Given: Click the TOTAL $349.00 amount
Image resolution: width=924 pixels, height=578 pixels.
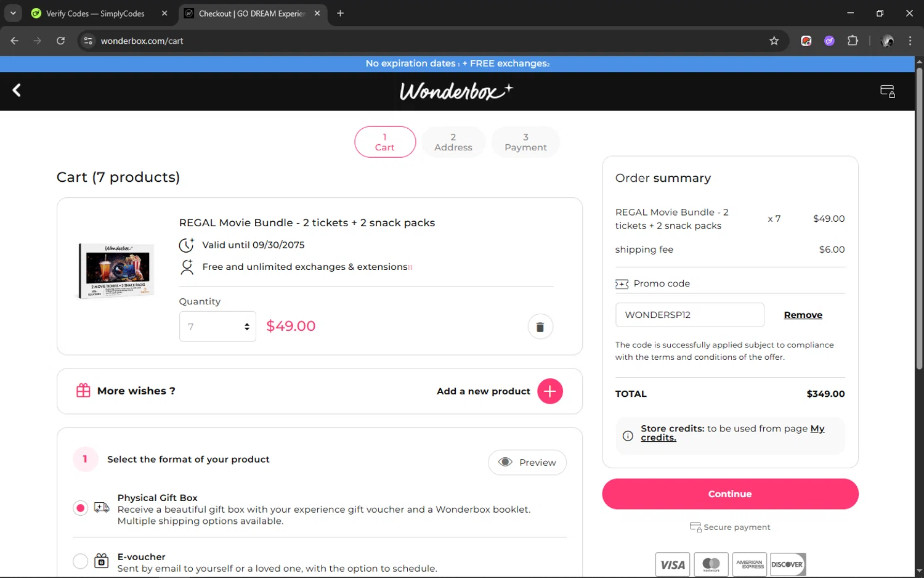Looking at the screenshot, I should (x=825, y=394).
